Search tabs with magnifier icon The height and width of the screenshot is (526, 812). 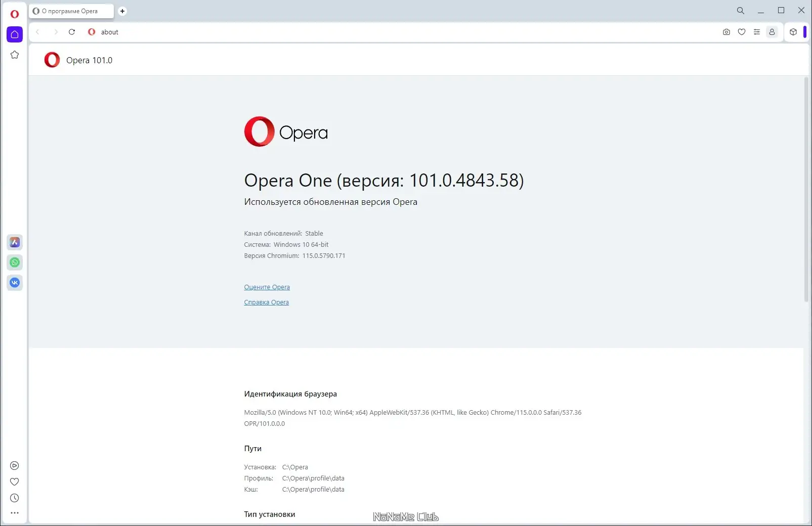point(741,11)
